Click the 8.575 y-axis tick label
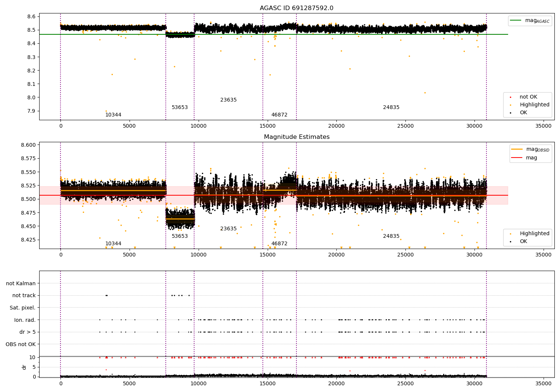 (x=28, y=159)
